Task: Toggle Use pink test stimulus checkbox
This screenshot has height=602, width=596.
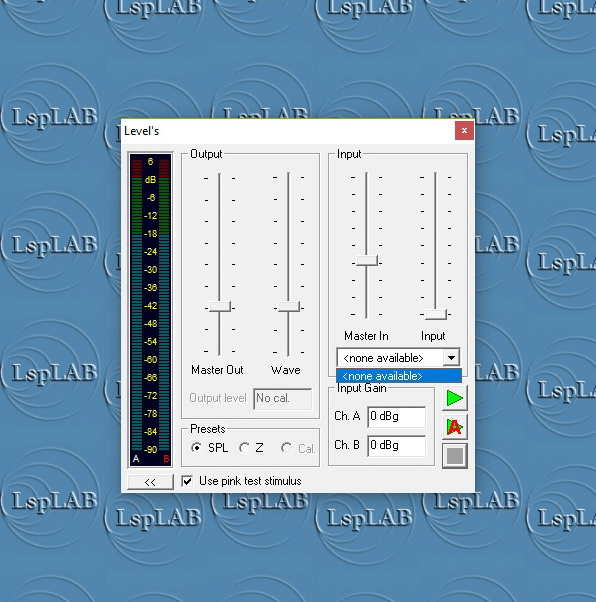Action: [187, 481]
